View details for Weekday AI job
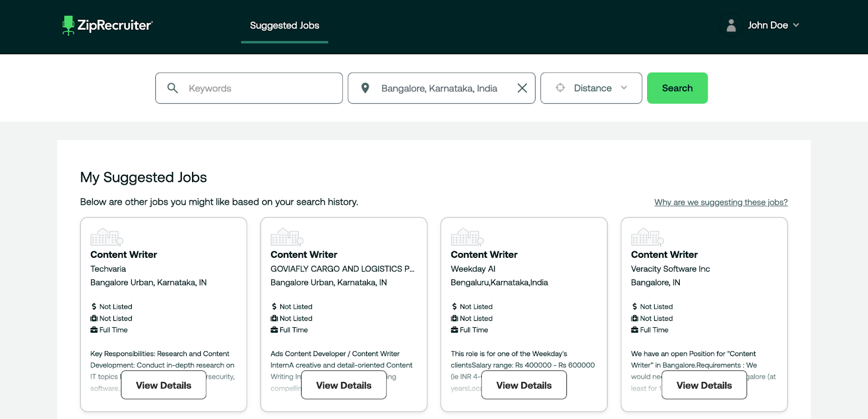The image size is (868, 419). point(524,385)
